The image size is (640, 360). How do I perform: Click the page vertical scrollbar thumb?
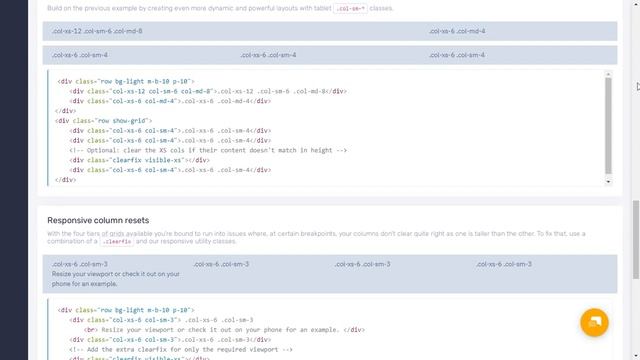636,240
